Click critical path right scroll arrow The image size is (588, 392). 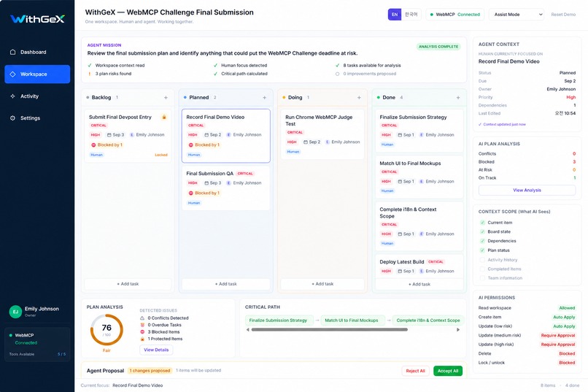tap(458, 330)
